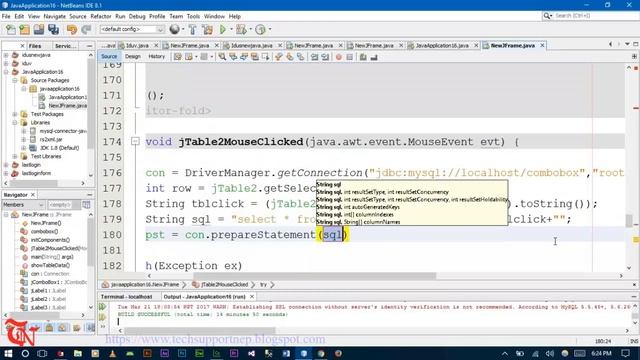
Task: Collapse the Source Packages node
Action: click(x=15, y=80)
